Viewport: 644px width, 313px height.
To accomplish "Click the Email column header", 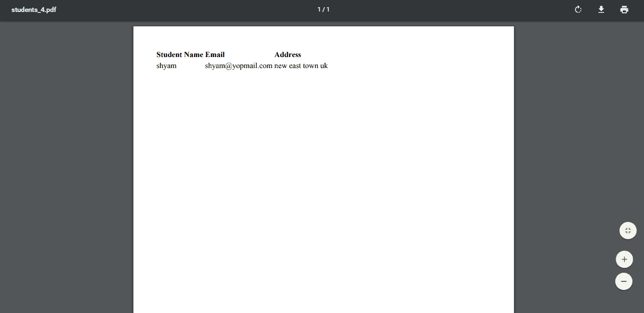I will point(215,54).
